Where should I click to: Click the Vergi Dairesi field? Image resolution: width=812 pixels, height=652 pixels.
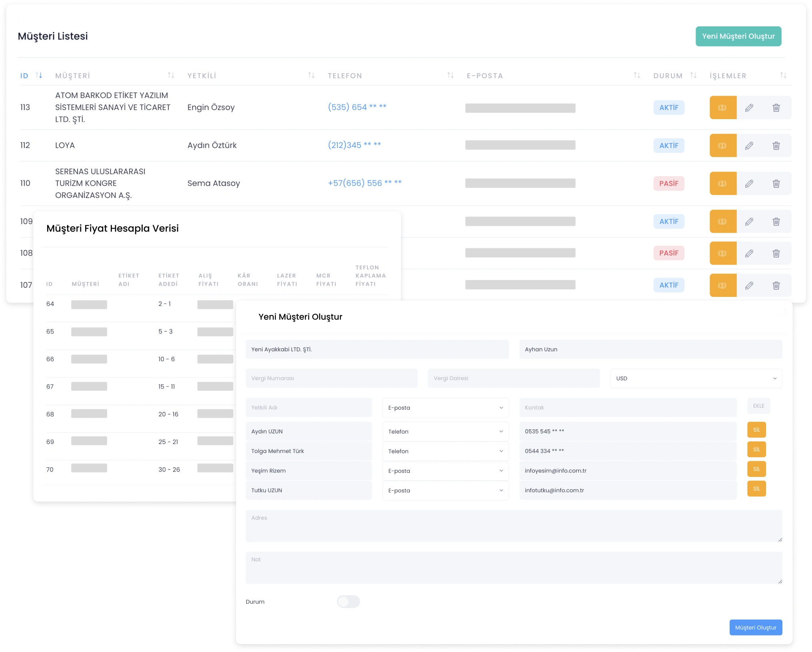click(x=514, y=378)
